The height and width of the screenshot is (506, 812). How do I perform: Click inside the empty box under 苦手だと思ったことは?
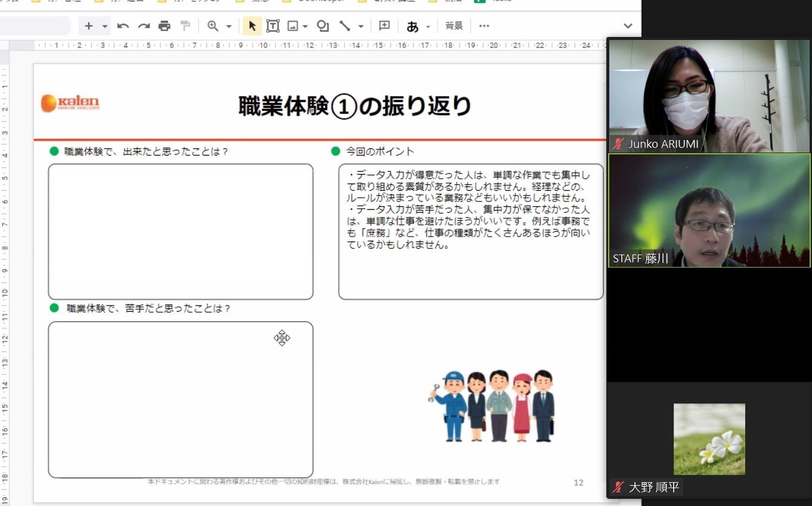181,399
